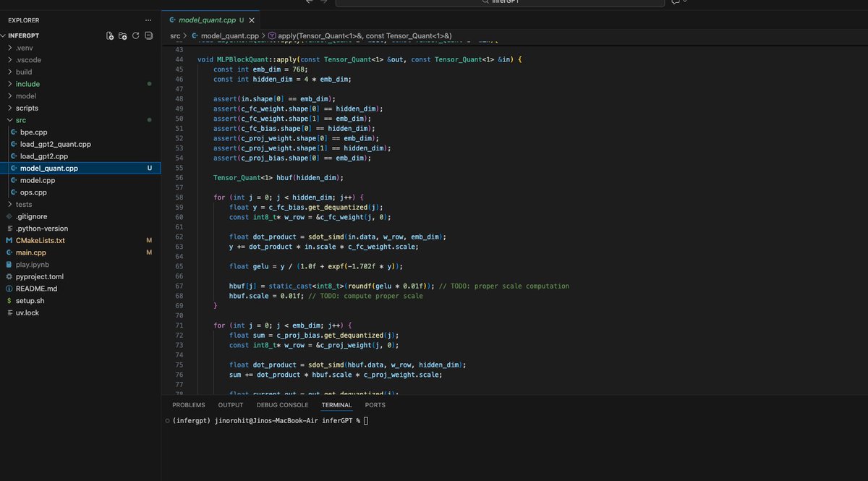Click the uv.lock file icon
Viewport: 868px width, 481px height.
9,312
